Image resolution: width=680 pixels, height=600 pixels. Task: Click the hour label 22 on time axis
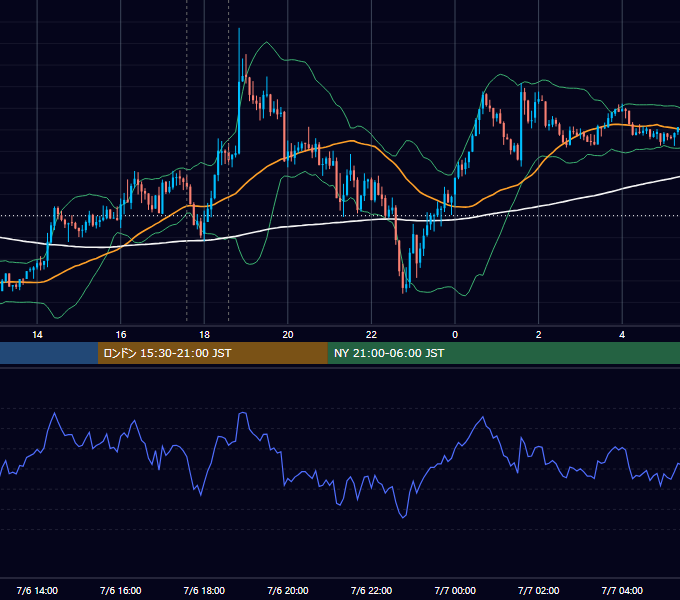point(372,335)
